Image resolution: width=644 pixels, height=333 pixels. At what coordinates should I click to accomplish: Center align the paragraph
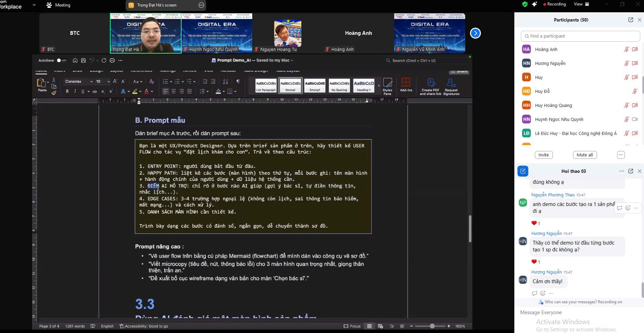(x=174, y=91)
